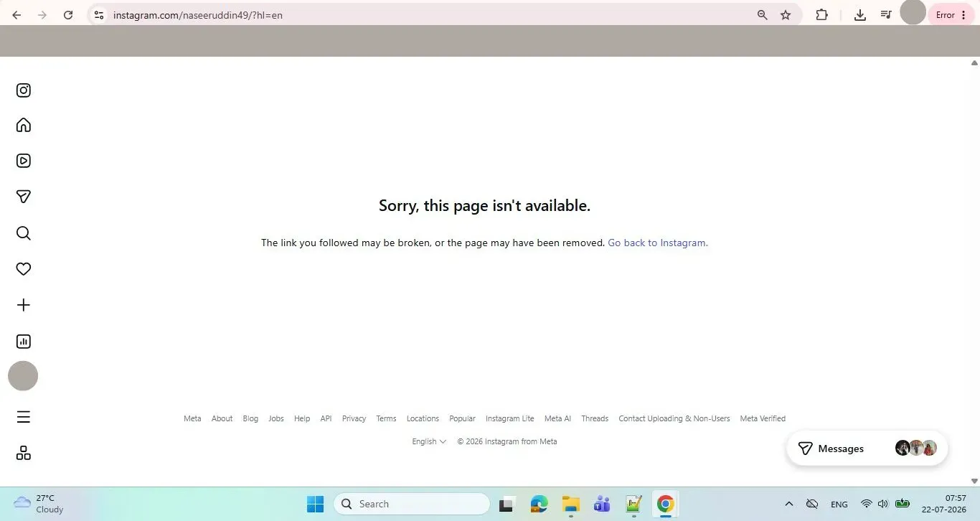Click the page scrollbar down arrow

[x=974, y=481]
